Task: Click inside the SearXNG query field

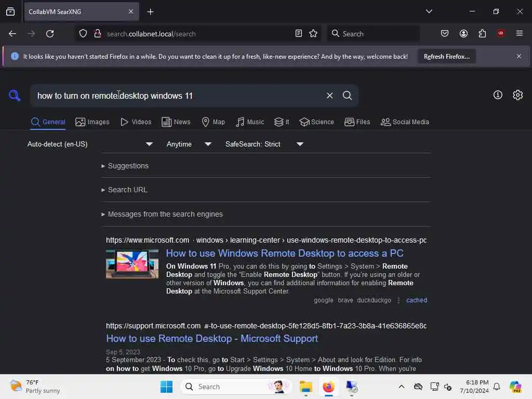Action: pos(177,96)
